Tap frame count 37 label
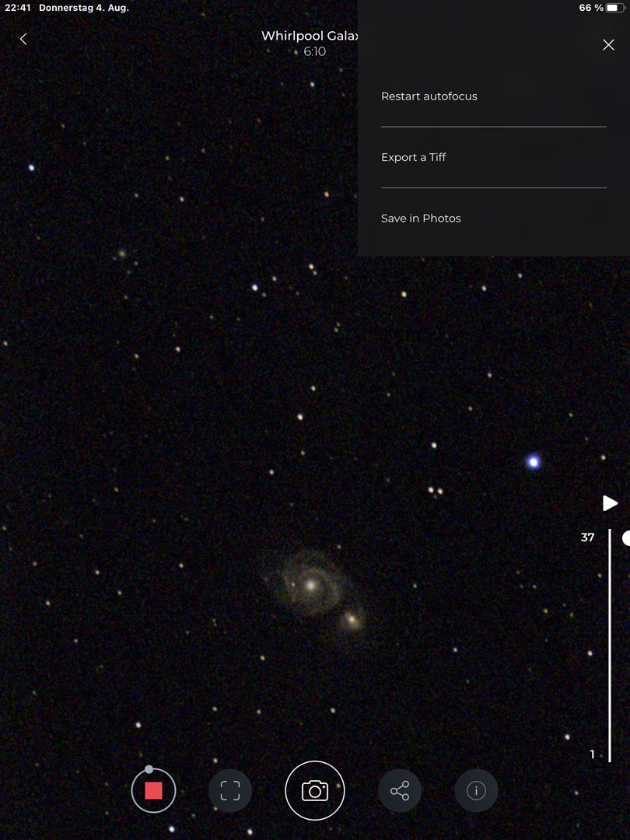630x840 pixels. tap(587, 537)
